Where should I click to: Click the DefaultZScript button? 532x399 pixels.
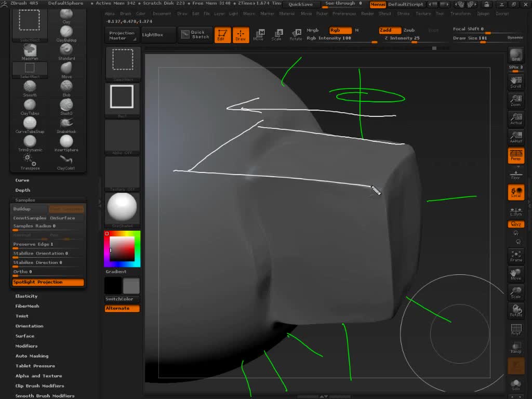coord(405,4)
